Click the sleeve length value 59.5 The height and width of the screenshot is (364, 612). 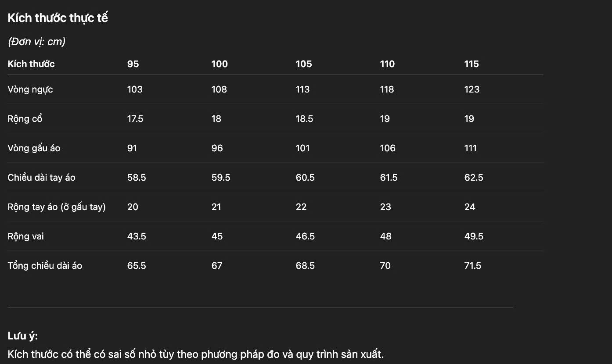coord(221,178)
